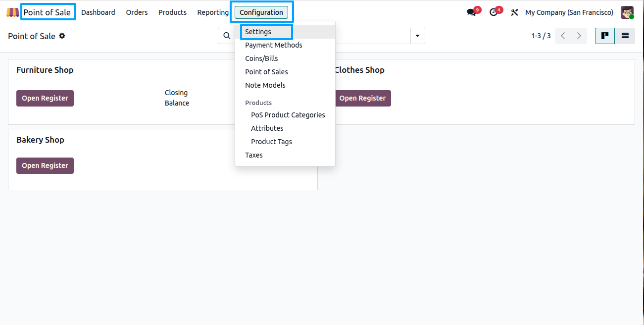Switch to kanban view
The image size is (644, 325).
(x=605, y=36)
